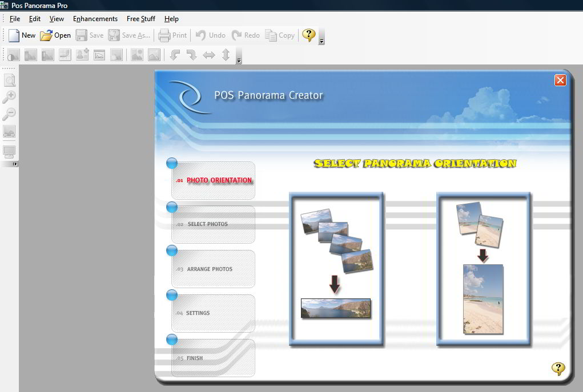Expand the left sidebar toolbar arrow

point(14,164)
